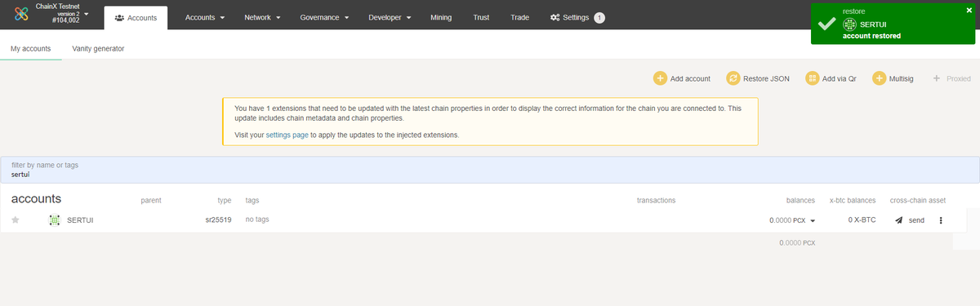Click the Add account button
Screen dimensions: 980x306
(682, 78)
